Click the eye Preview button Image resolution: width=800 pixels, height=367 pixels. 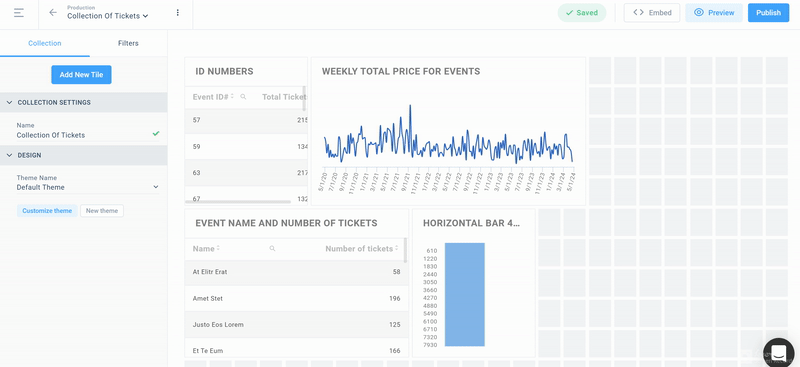coord(714,13)
